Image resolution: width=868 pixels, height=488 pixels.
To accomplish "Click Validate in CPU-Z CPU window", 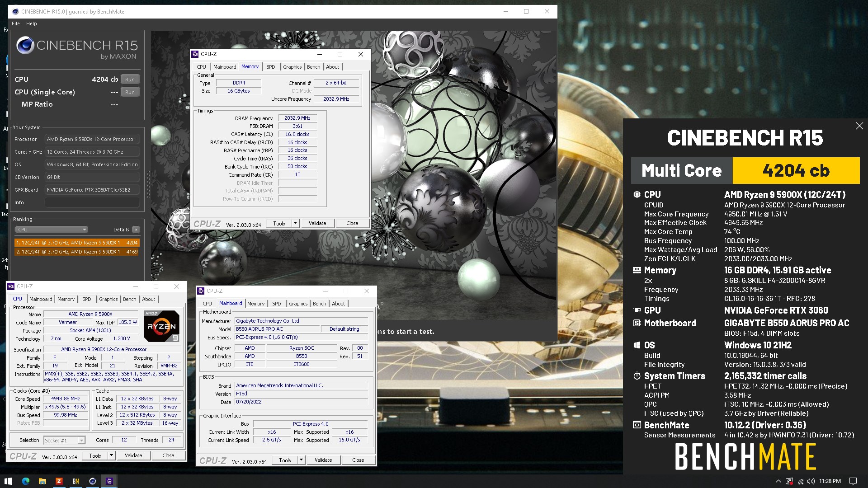I will (x=133, y=455).
